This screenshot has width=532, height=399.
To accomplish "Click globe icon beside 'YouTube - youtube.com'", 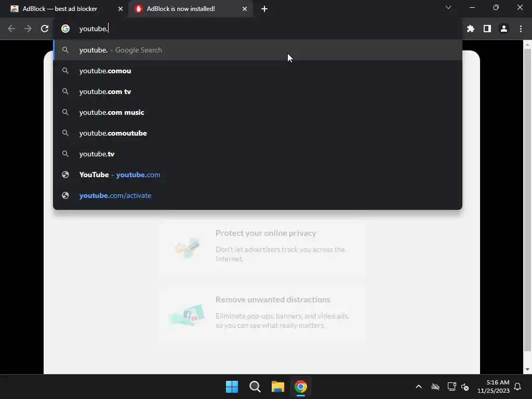I will (x=65, y=175).
